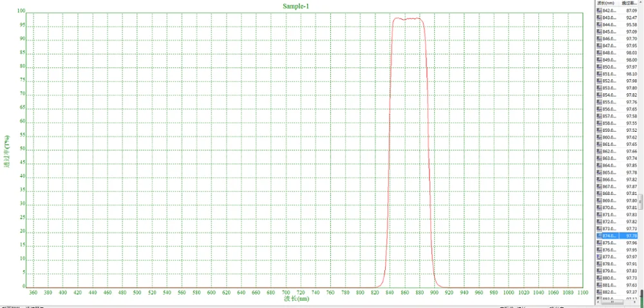The width and height of the screenshot is (644, 308).
Task: Select the wavelength entry 853.0
Action: click(609, 87)
